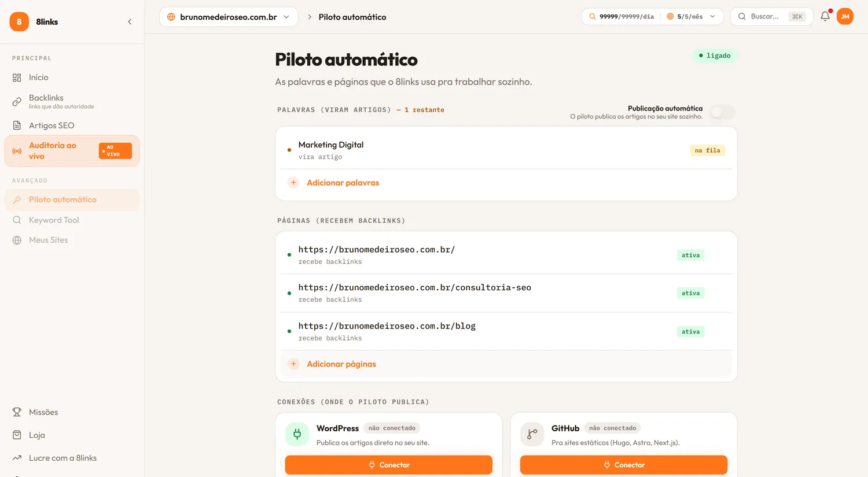
Task: Click the globe icon beside brunomedeiroseo.com.br
Action: [x=171, y=17]
